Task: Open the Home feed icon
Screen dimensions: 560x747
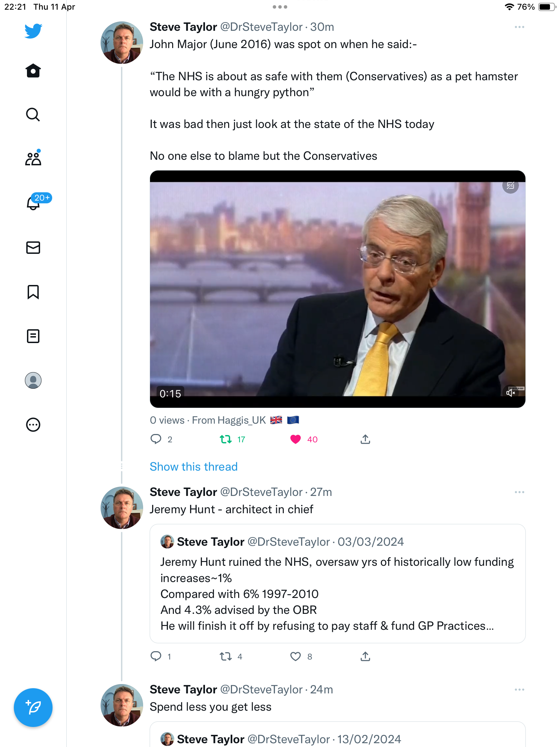Action: point(33,71)
